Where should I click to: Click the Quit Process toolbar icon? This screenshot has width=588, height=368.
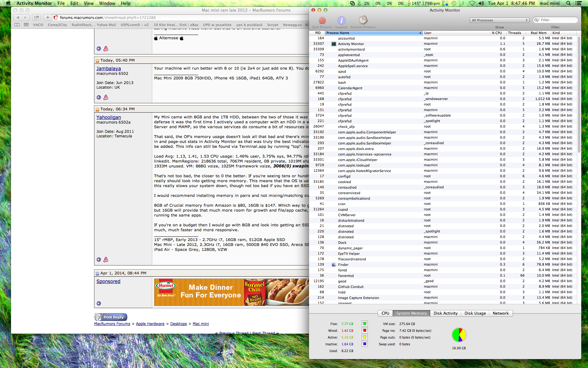[x=322, y=20]
